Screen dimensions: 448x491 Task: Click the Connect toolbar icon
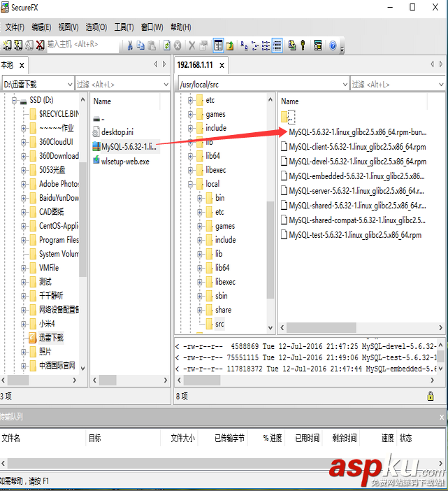pyautogui.click(x=7, y=45)
